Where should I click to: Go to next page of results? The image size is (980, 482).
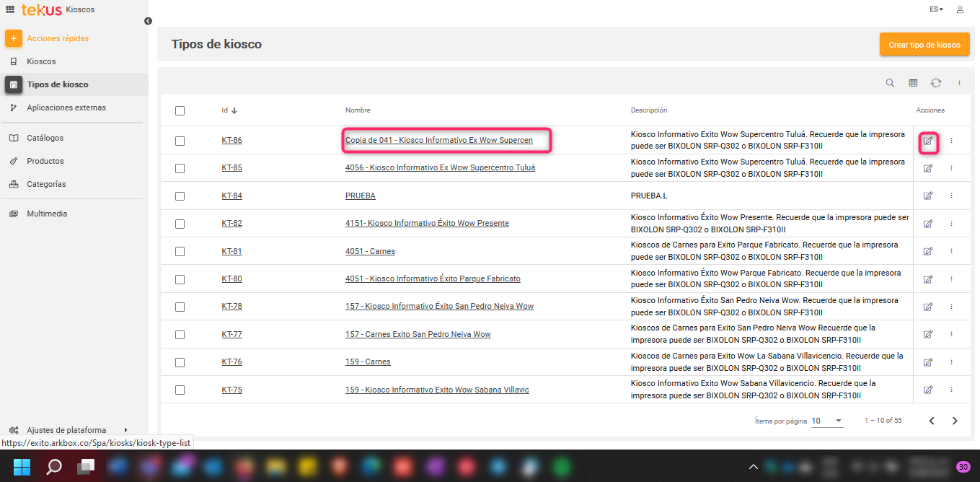[x=955, y=421]
